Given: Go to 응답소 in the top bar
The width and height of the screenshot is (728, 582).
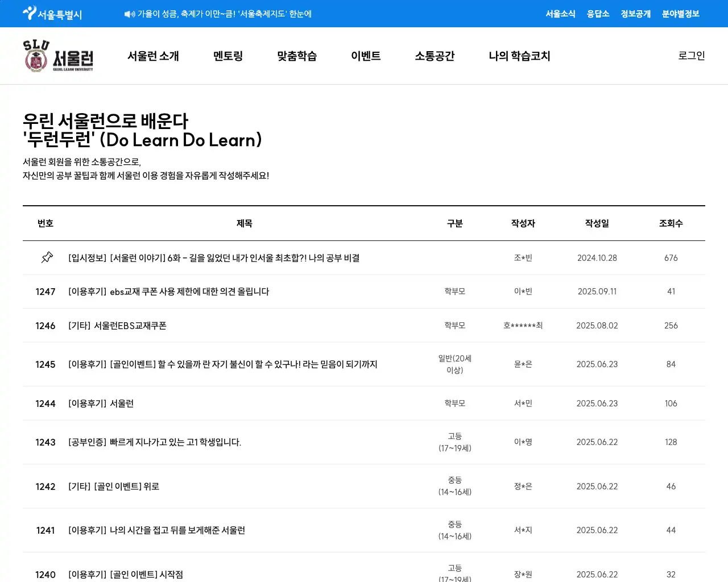Looking at the screenshot, I should (x=598, y=14).
